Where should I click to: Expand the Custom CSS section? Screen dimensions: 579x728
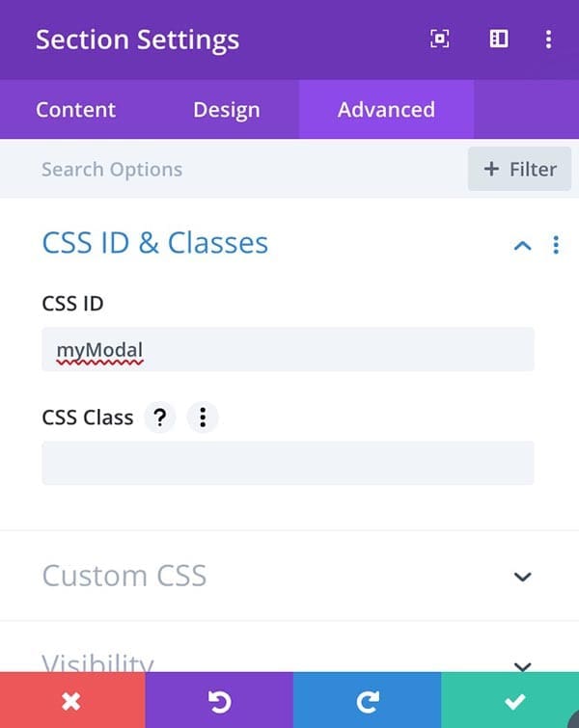(x=522, y=577)
